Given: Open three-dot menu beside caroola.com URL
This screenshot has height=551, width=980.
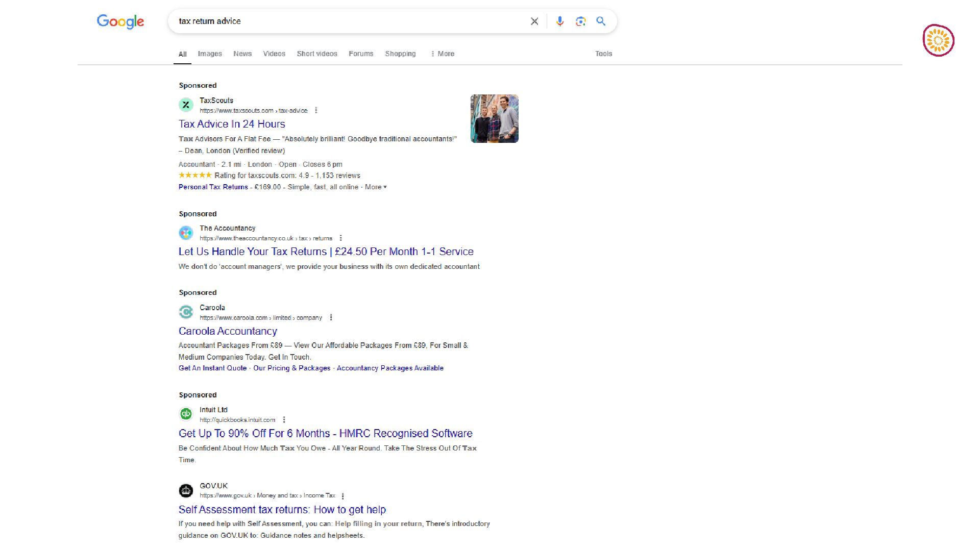Looking at the screenshot, I should click(x=331, y=317).
